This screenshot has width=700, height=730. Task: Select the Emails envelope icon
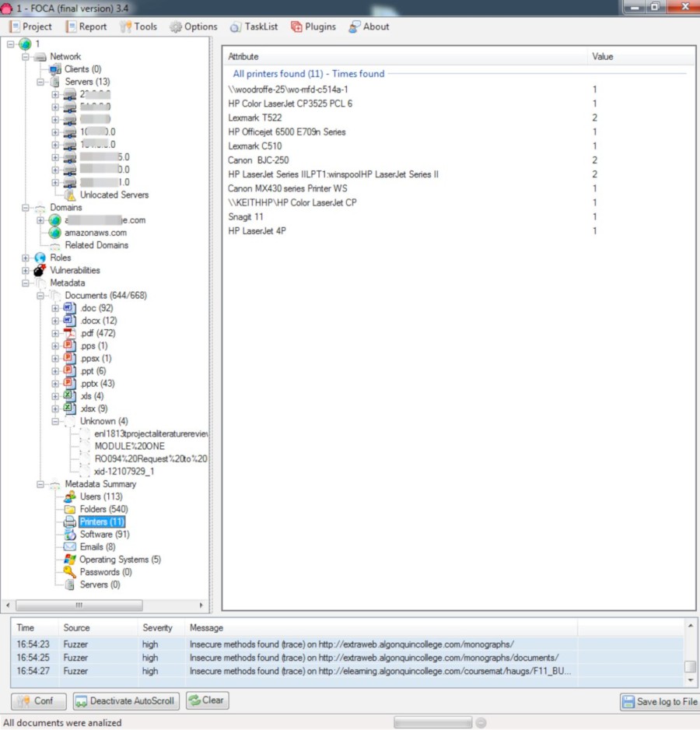click(x=70, y=547)
